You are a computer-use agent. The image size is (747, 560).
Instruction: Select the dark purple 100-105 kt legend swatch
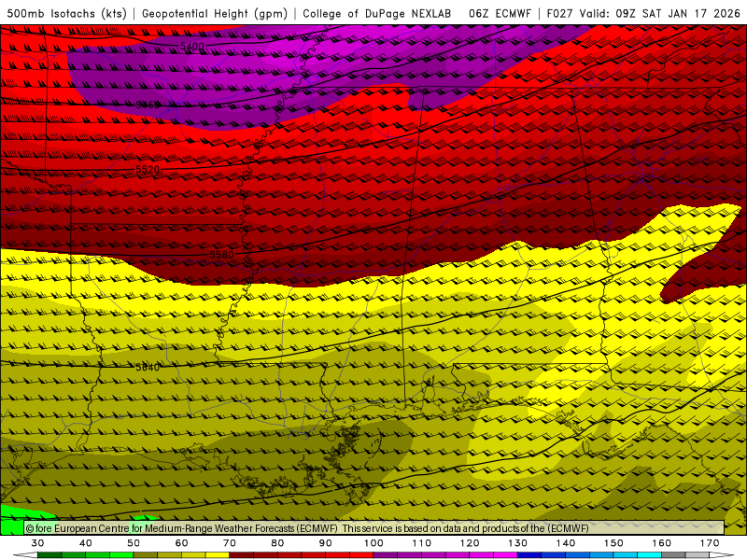pyautogui.click(x=386, y=555)
